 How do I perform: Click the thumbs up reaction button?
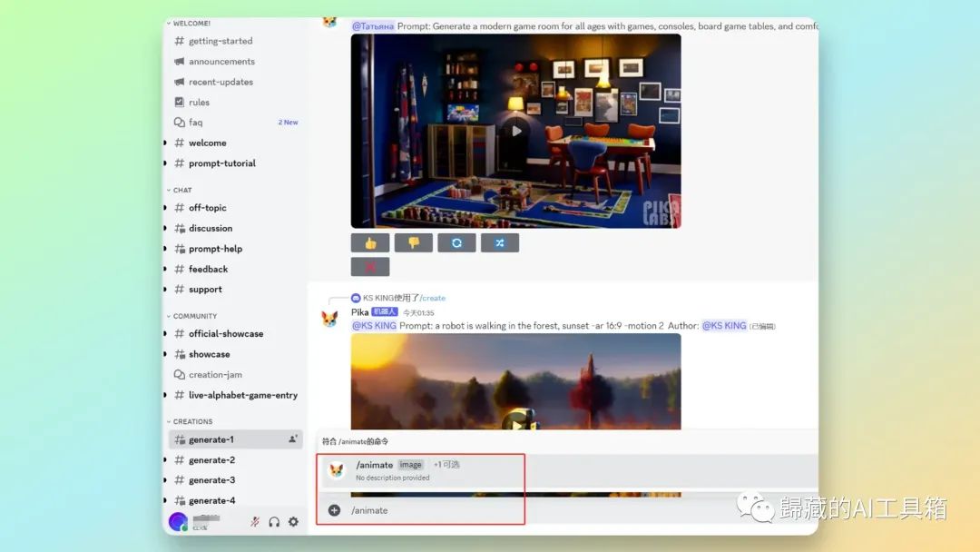coord(370,243)
